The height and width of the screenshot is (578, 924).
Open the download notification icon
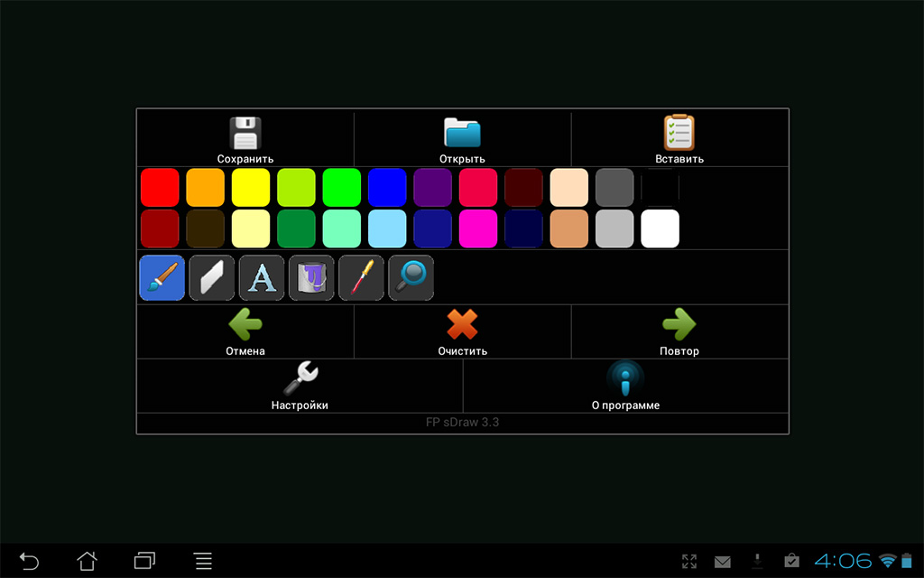point(757,561)
